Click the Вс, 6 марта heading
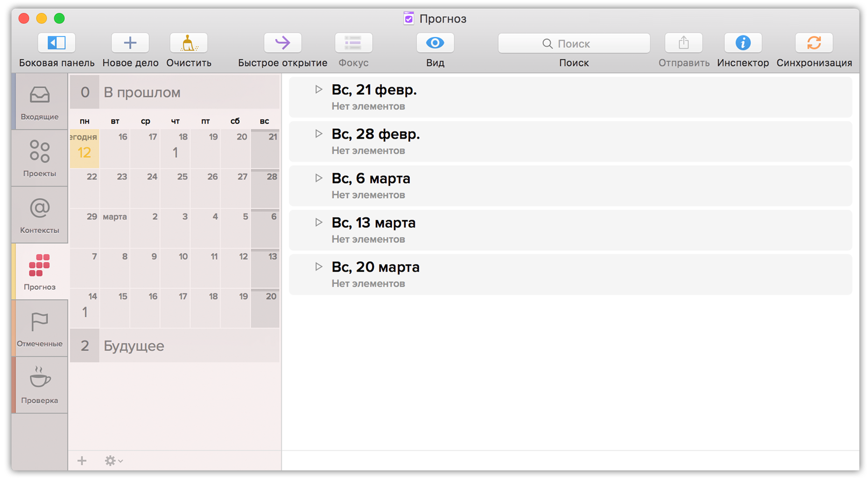 tap(371, 178)
